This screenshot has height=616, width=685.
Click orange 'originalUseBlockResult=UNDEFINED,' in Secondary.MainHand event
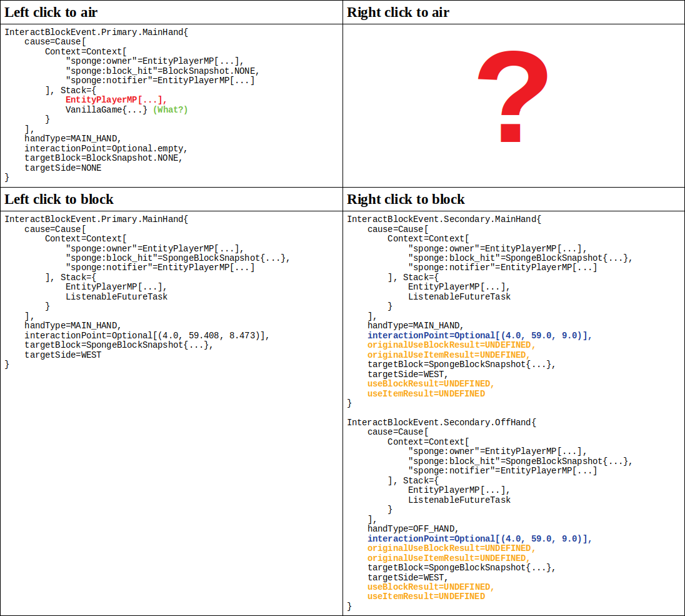451,345
